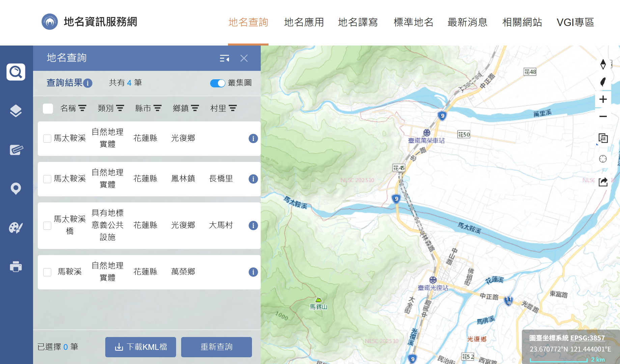Click the location pin sidebar icon
The image size is (620, 364).
click(x=16, y=189)
